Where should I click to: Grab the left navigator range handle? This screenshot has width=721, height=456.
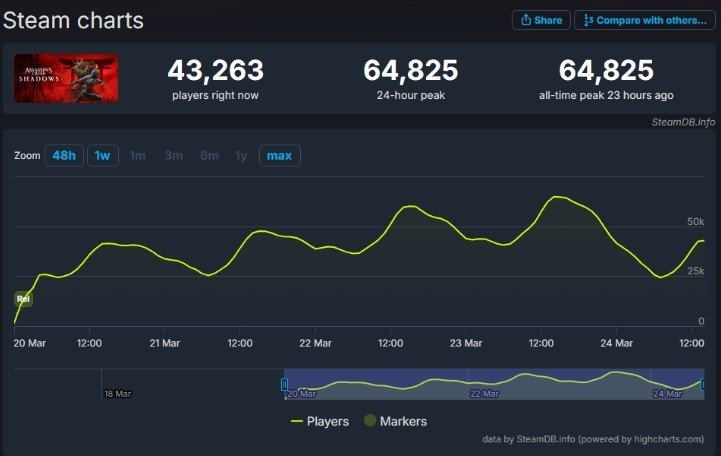pyautogui.click(x=285, y=384)
